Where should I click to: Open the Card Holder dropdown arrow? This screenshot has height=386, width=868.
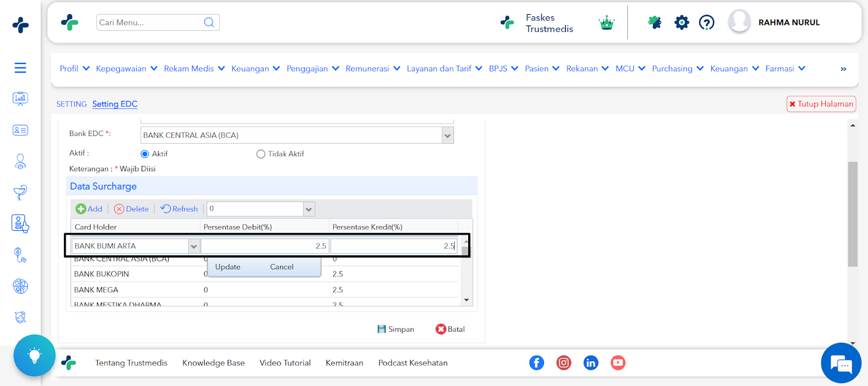click(194, 247)
